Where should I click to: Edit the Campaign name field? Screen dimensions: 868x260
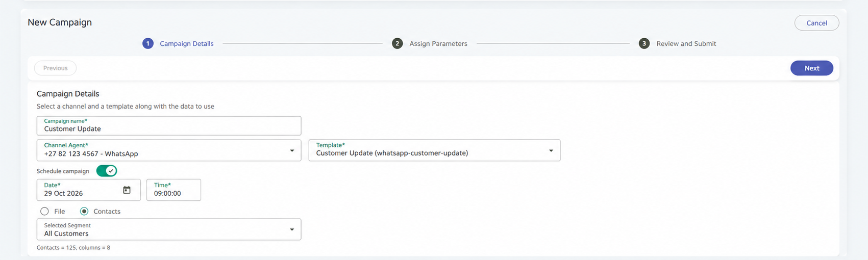click(x=169, y=126)
